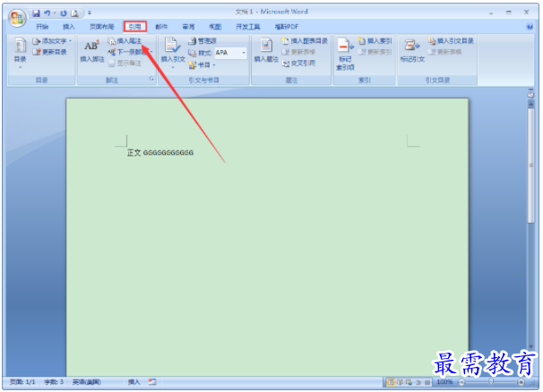543x392 pixels.
Task: Toggle the ruler button above the scrollbar
Action: coord(530,94)
